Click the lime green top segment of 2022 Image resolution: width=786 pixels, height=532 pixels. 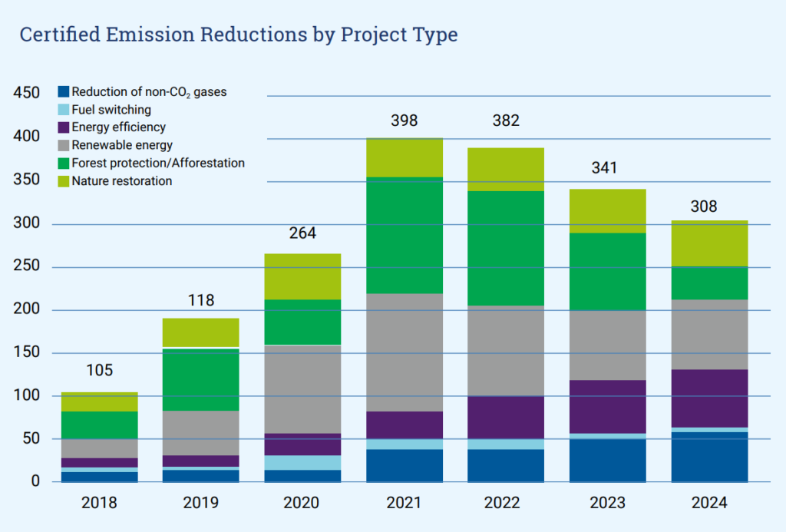click(x=506, y=169)
